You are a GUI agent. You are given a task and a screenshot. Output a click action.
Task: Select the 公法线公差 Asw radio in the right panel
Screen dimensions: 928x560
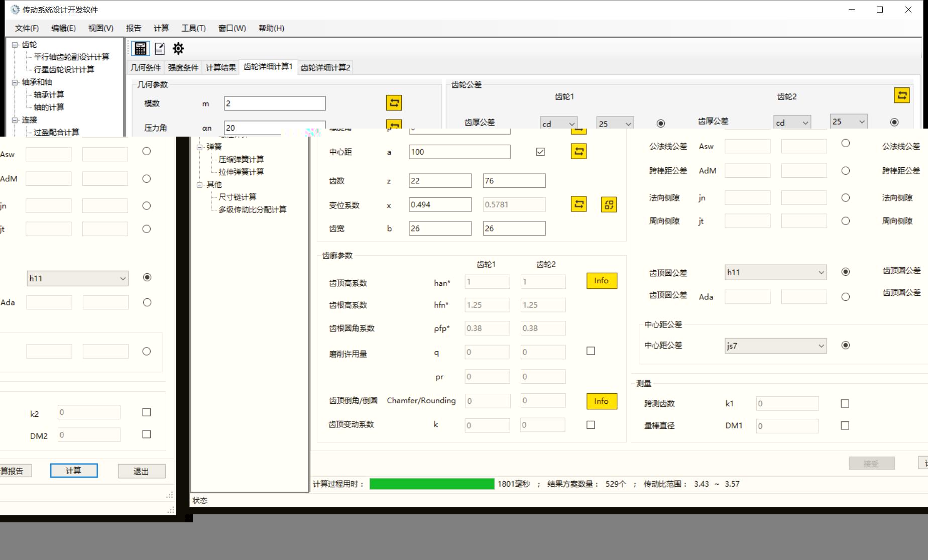click(846, 144)
